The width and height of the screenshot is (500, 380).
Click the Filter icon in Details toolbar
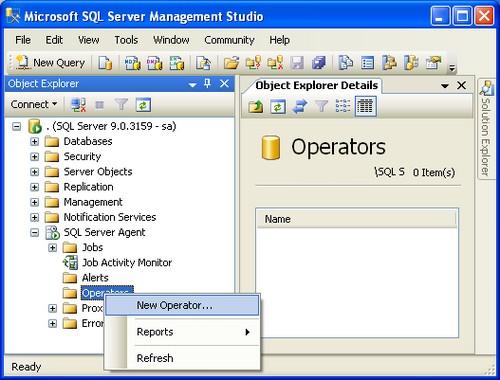click(x=321, y=107)
